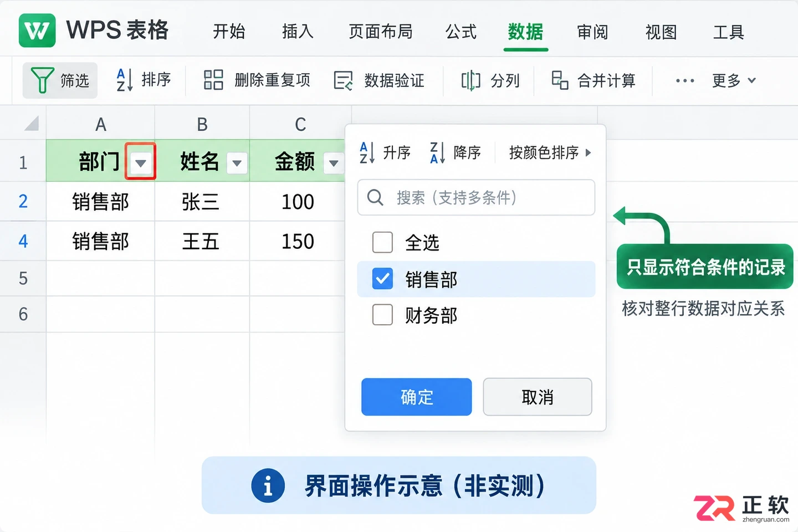Expand the 更多 toolbar dropdown
Viewport: 798px width, 532px height.
[x=734, y=81]
